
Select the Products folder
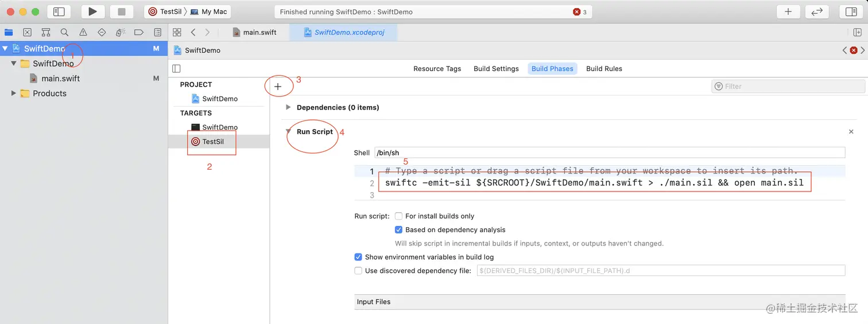coord(49,93)
